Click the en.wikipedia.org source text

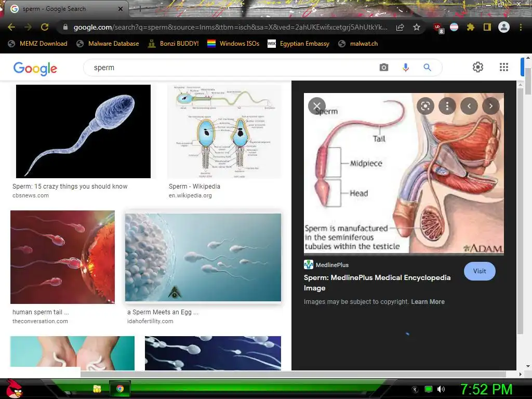pos(190,195)
